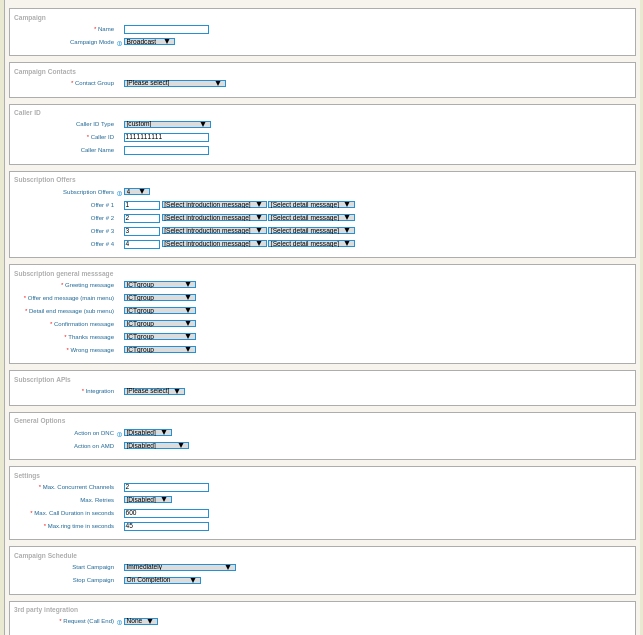The width and height of the screenshot is (643, 635).
Task: Open Offer # 3 introduction message dropdown
Action: coord(214,231)
